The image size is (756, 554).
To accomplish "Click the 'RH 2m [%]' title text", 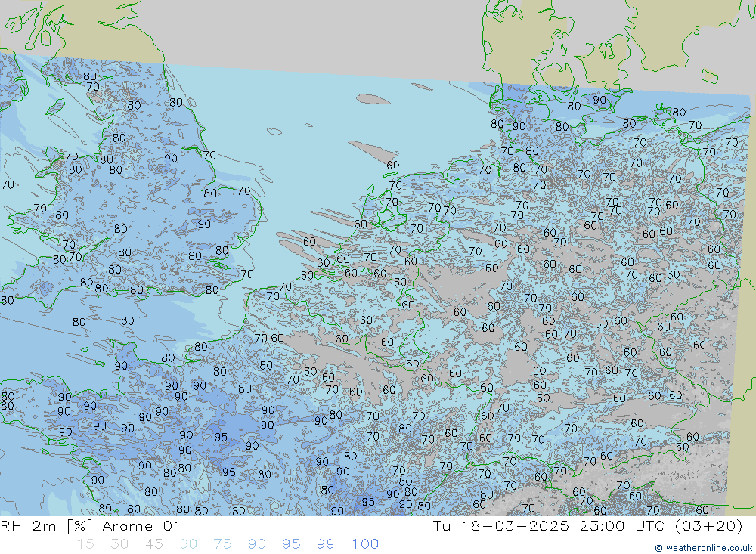I will click(x=47, y=526).
